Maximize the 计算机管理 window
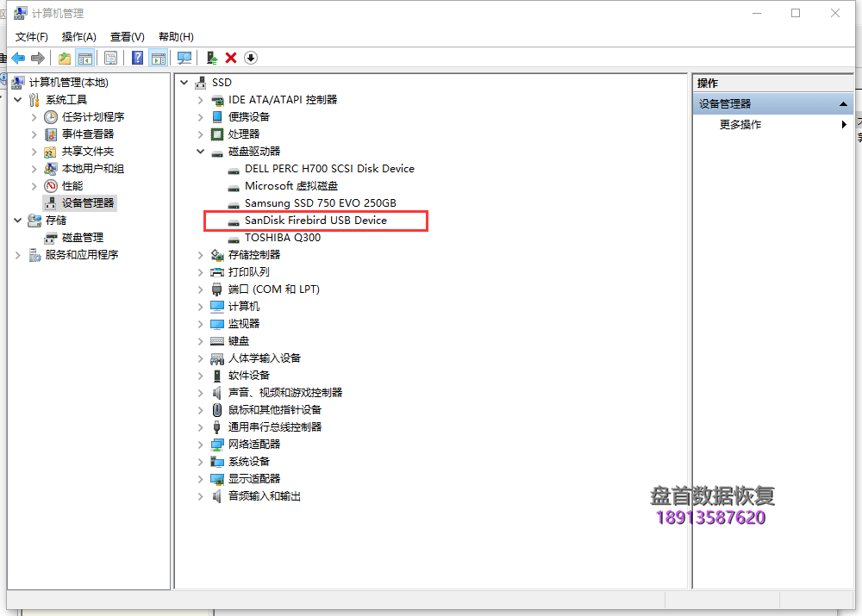Image resolution: width=862 pixels, height=616 pixels. coord(796,13)
